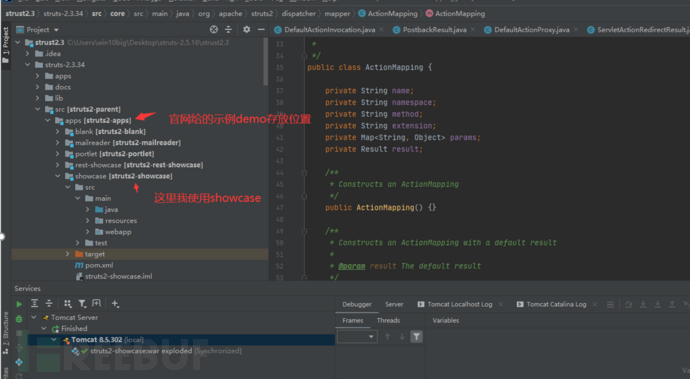Click the layout settings icon beside Catalina Log tab
Viewport: 690px width, 379px height.
pyautogui.click(x=610, y=304)
